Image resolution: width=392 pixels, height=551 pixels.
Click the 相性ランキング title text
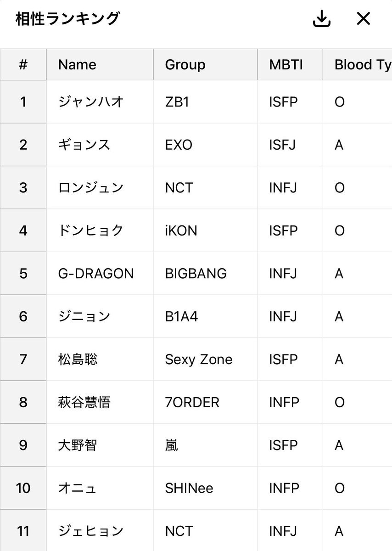coord(67,19)
